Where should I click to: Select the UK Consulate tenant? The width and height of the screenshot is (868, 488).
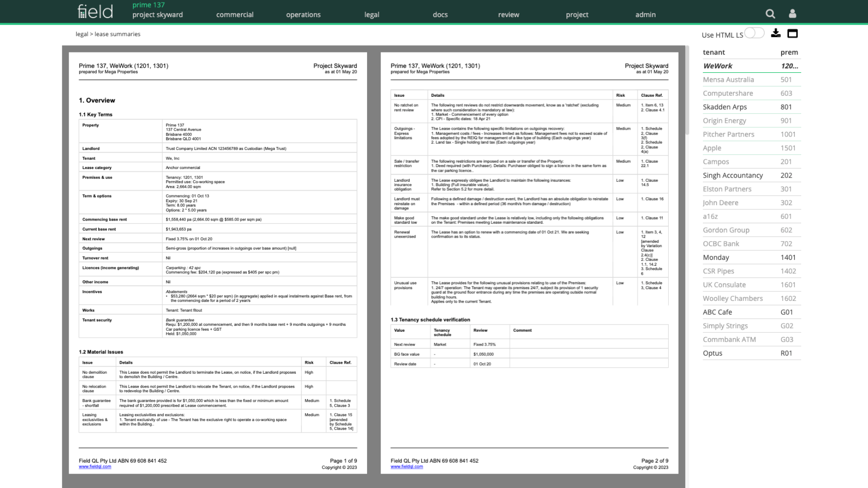(x=751, y=285)
